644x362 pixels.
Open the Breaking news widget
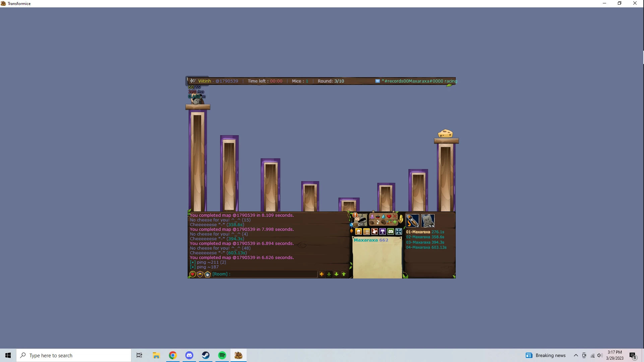(545, 355)
